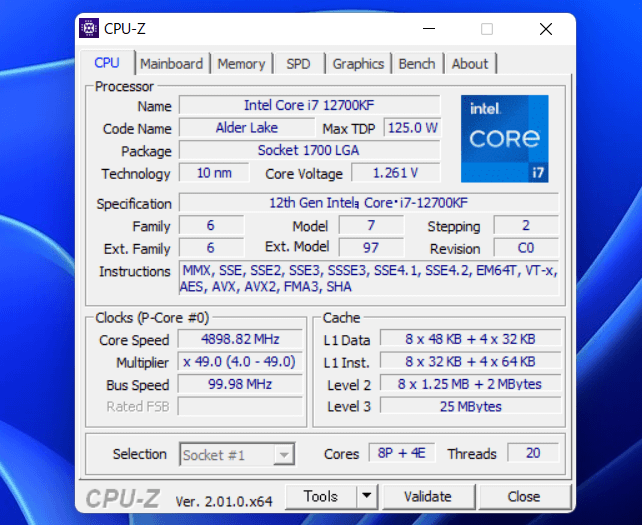Click the Socket 1700 LGA package value

tap(310, 150)
